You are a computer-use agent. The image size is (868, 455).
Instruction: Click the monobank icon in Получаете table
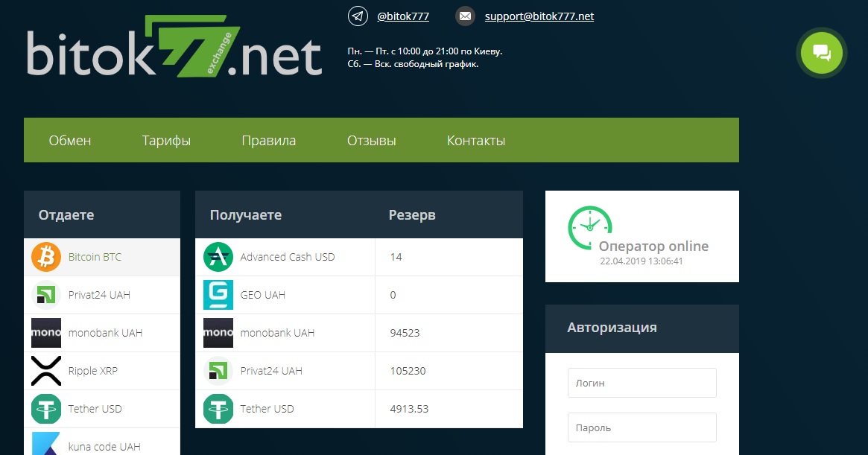point(218,333)
